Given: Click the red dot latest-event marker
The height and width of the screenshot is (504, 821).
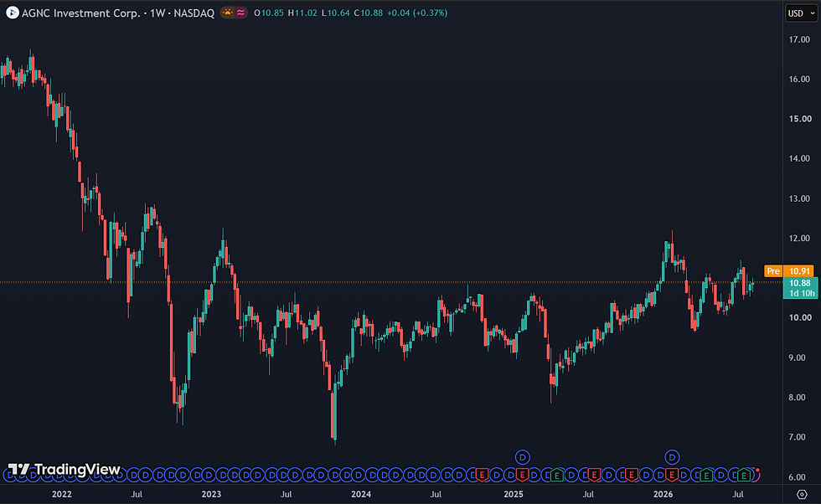Looking at the screenshot, I should 757,471.
